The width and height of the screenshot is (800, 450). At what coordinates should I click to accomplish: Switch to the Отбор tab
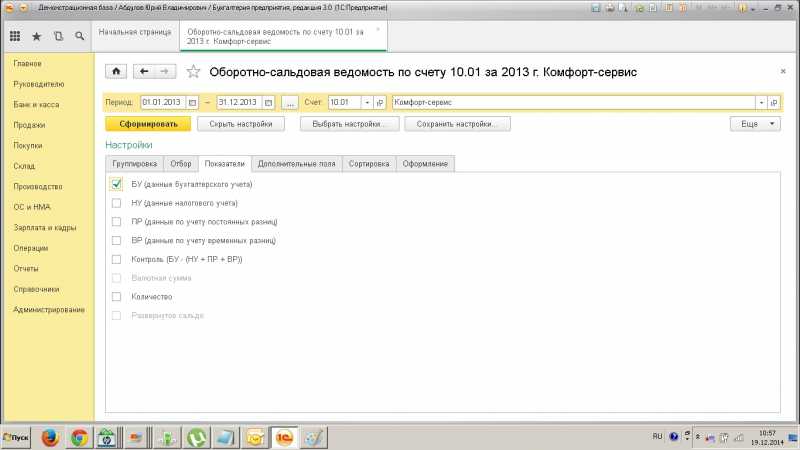(x=181, y=164)
